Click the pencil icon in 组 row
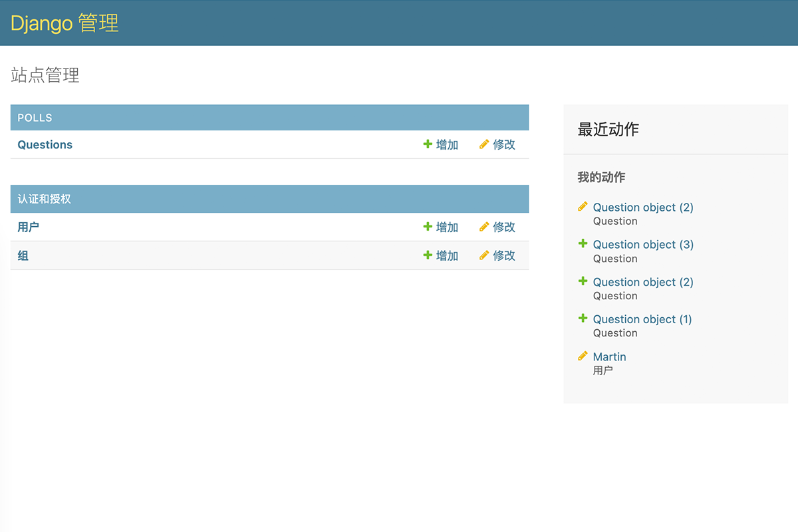Image resolution: width=798 pixels, height=532 pixels. pos(484,255)
